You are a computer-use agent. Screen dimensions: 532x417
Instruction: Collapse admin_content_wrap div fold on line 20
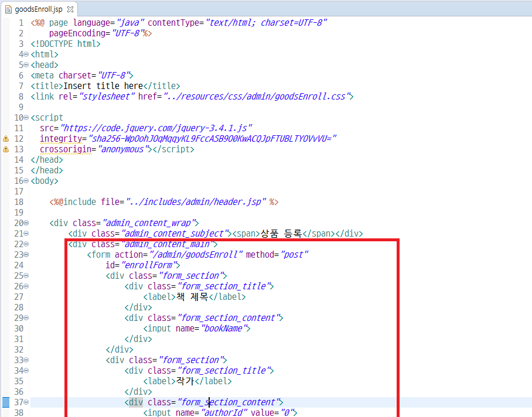(x=26, y=223)
